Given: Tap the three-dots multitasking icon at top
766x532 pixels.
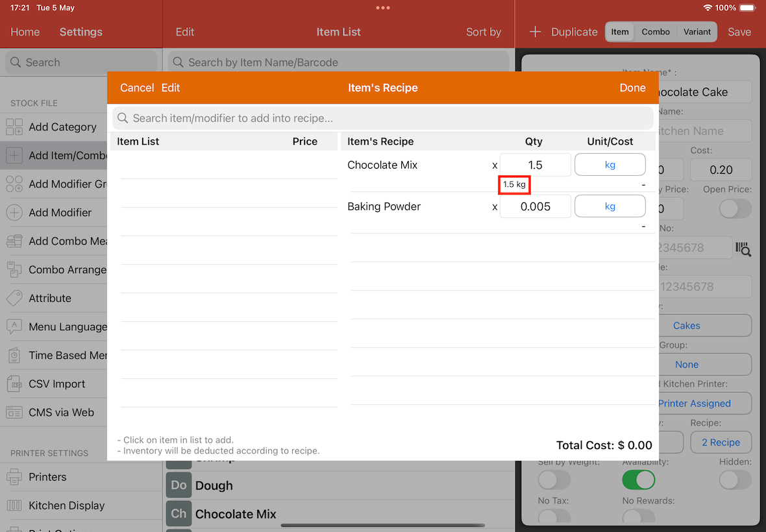Looking at the screenshot, I should tap(383, 8).
